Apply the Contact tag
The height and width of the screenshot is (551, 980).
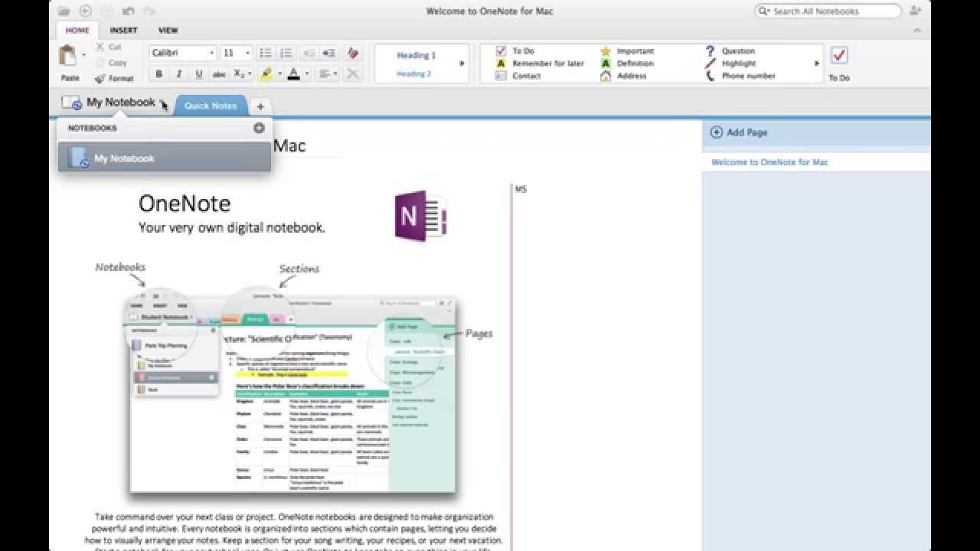tap(518, 76)
